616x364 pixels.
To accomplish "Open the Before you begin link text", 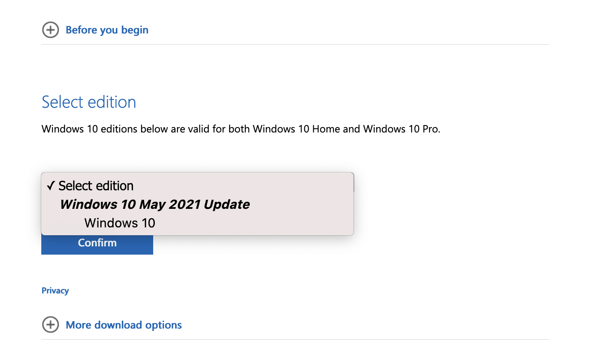I will [x=107, y=30].
